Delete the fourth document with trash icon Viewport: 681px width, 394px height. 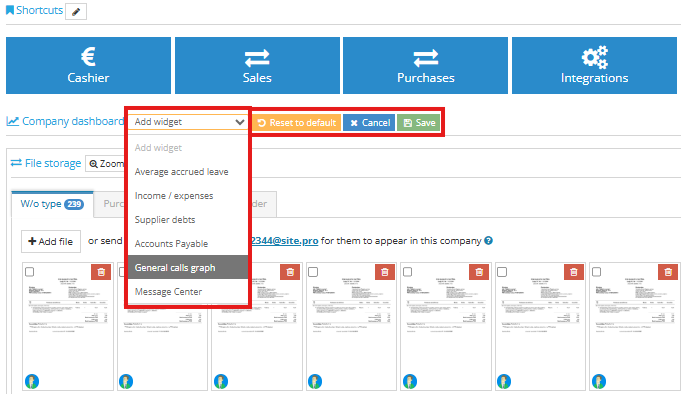click(385, 272)
